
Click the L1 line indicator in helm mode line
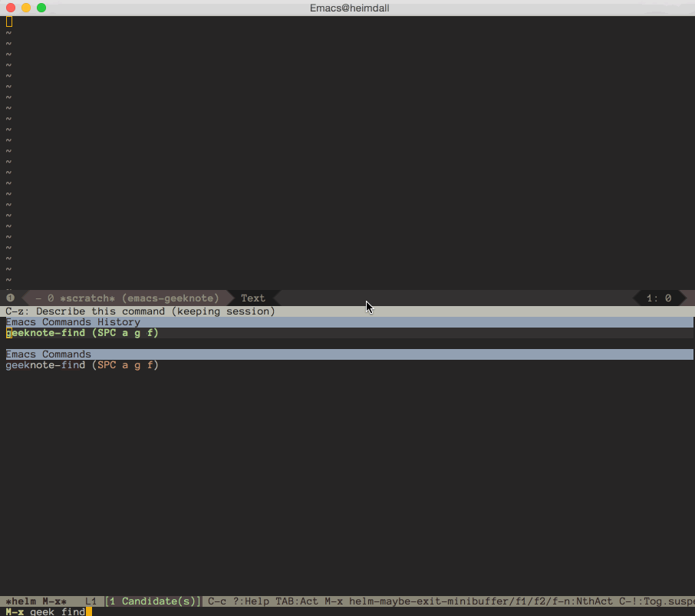(91, 601)
